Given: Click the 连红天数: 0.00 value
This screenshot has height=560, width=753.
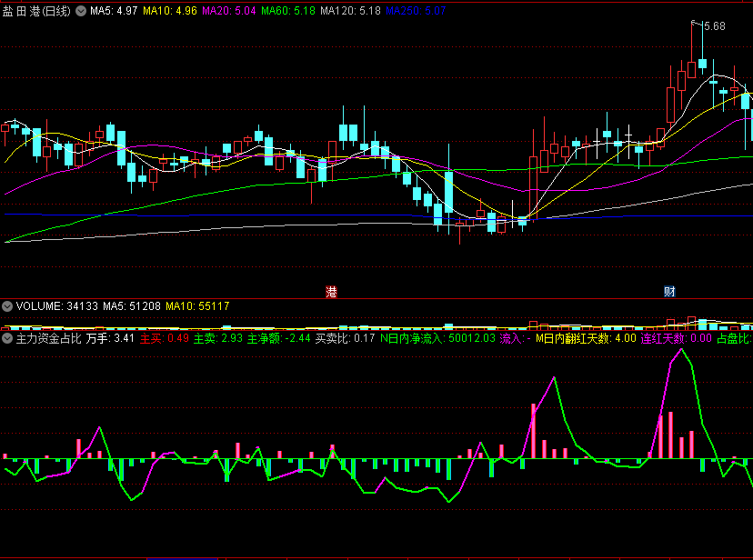Looking at the screenshot, I should tap(677, 338).
